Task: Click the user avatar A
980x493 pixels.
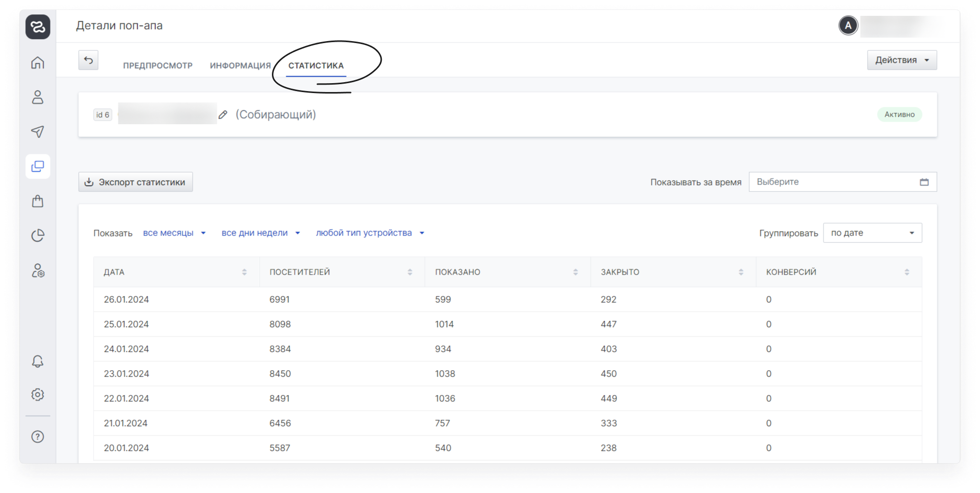Action: (848, 25)
